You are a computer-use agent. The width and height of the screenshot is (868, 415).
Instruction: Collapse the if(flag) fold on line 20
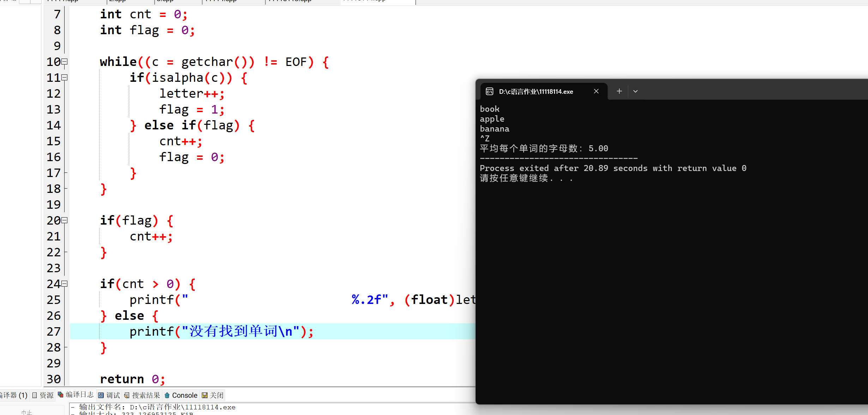point(65,220)
